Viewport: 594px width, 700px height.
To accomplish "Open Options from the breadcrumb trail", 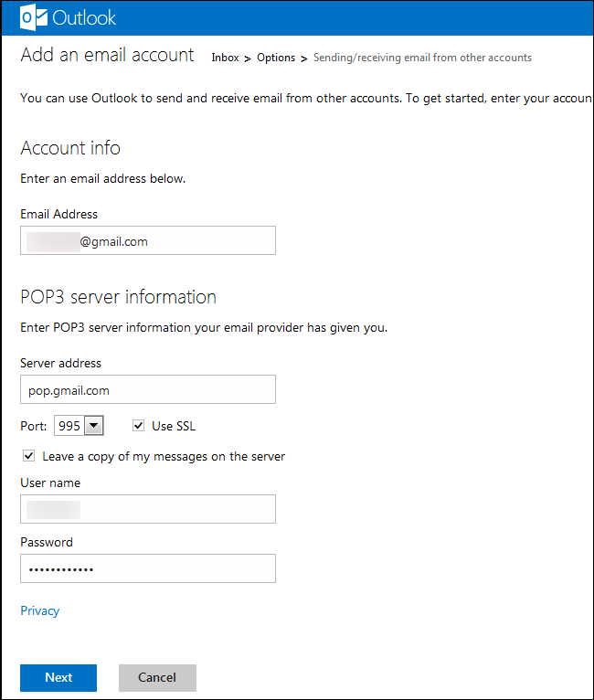I will coord(276,58).
